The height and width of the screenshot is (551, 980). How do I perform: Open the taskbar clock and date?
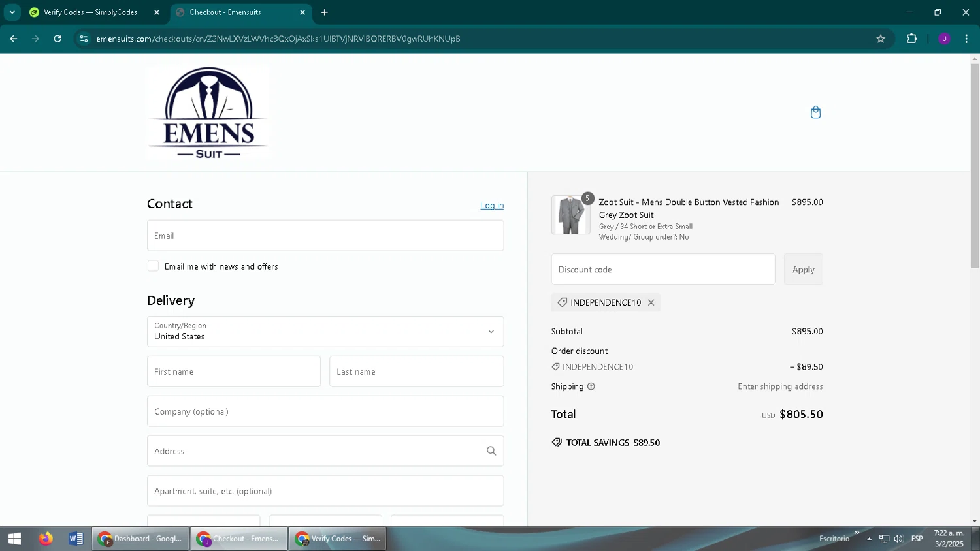coord(949,539)
